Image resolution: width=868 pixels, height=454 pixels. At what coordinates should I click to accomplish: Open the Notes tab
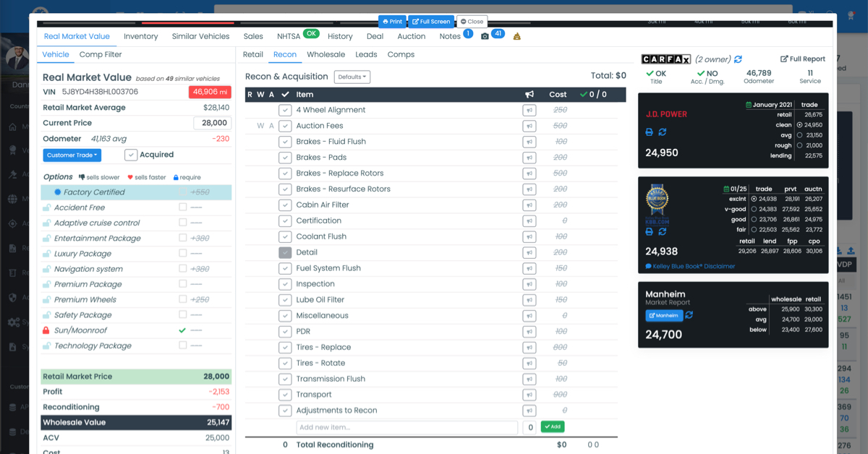click(x=450, y=36)
